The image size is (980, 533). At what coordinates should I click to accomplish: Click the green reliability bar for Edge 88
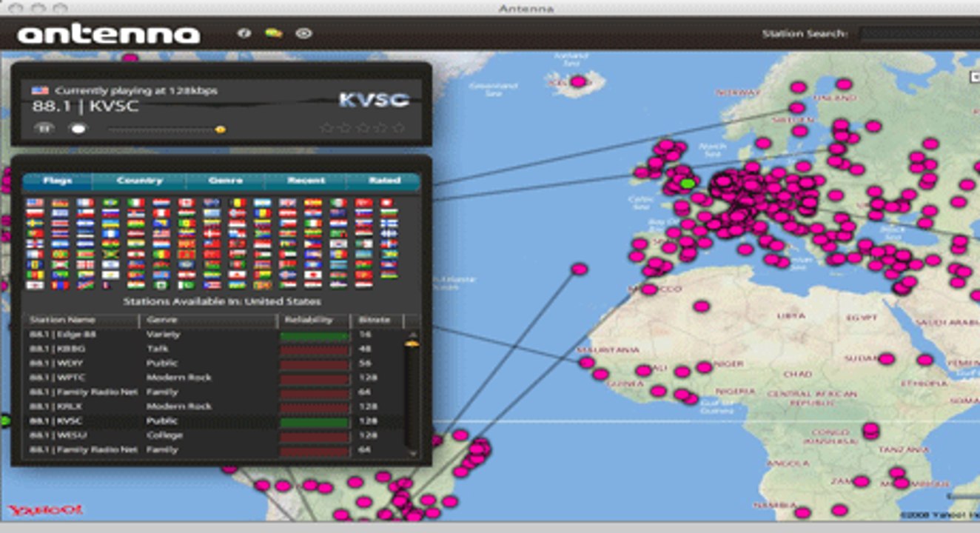coord(314,336)
